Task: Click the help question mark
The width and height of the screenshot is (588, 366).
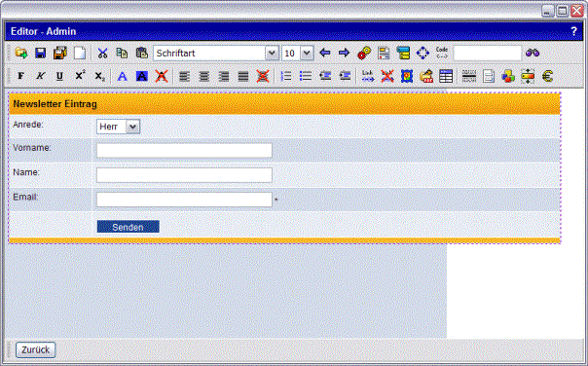Action: click(574, 31)
